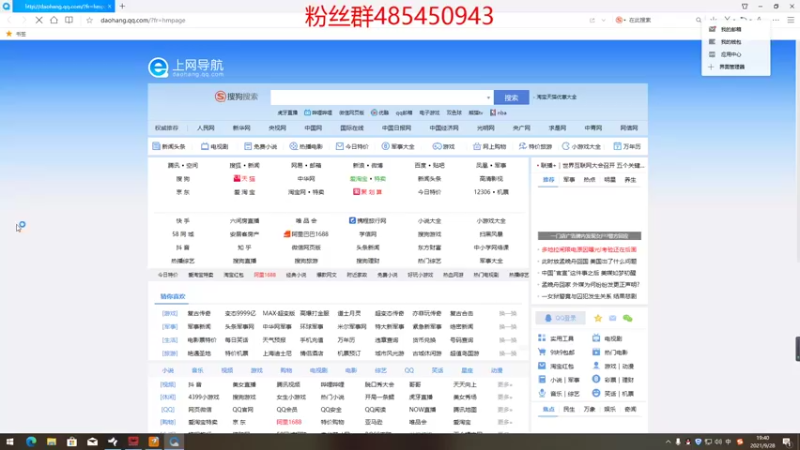Open the 阿里巴巴1688 link
The image size is (800, 450).
(x=306, y=234)
